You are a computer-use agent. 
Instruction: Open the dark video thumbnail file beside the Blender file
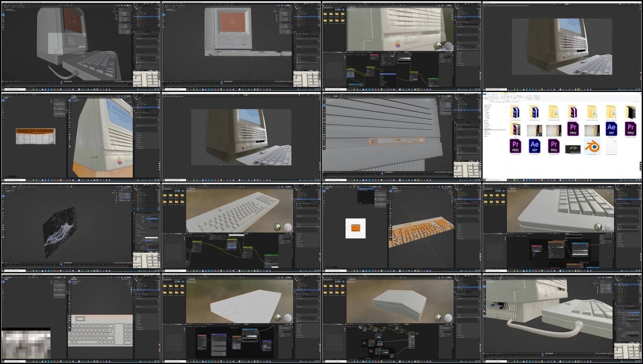(x=573, y=149)
